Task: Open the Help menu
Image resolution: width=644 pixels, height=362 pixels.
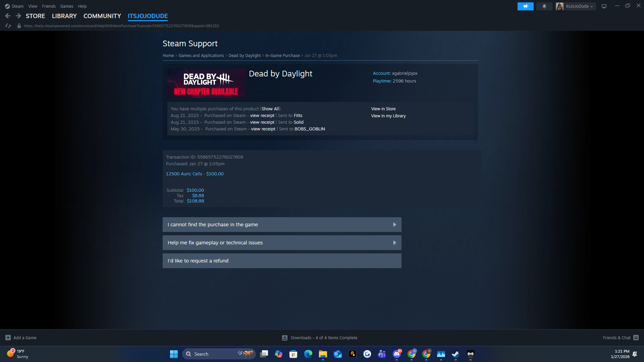Action: tap(82, 6)
